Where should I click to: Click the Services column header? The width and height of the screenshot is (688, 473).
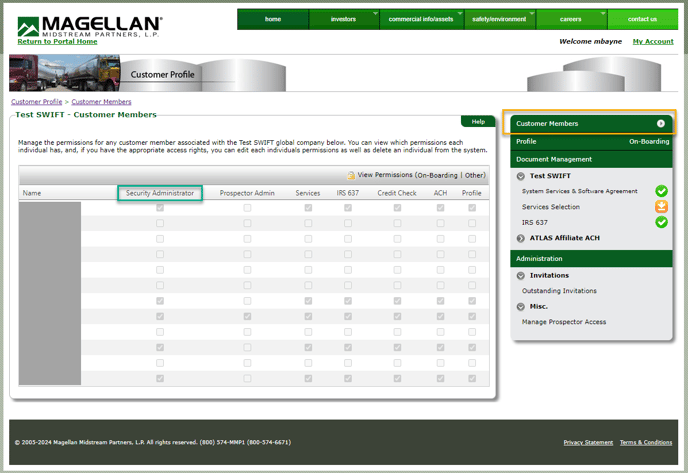click(x=308, y=193)
